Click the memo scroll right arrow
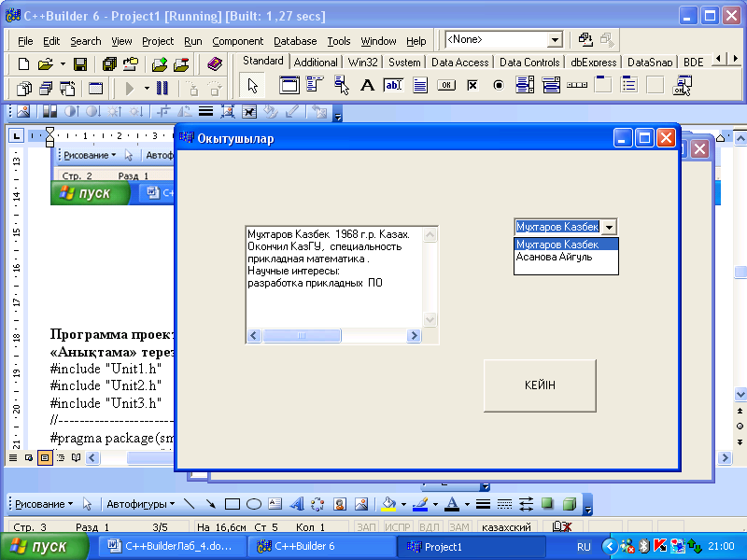The width and height of the screenshot is (747, 560). pos(414,336)
